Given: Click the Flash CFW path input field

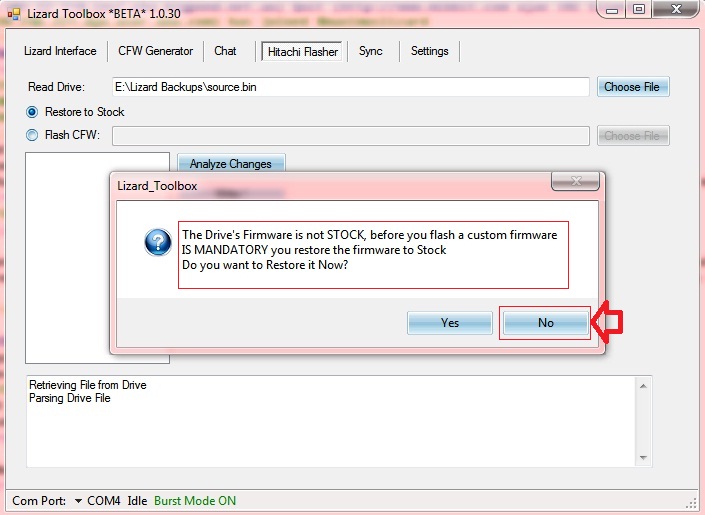Looking at the screenshot, I should [x=351, y=136].
